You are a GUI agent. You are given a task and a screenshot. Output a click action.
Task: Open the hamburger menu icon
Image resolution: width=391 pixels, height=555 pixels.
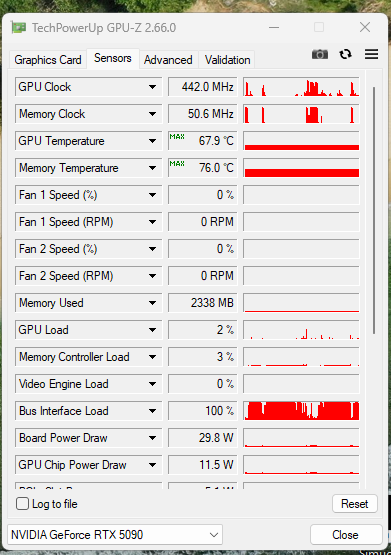point(372,54)
